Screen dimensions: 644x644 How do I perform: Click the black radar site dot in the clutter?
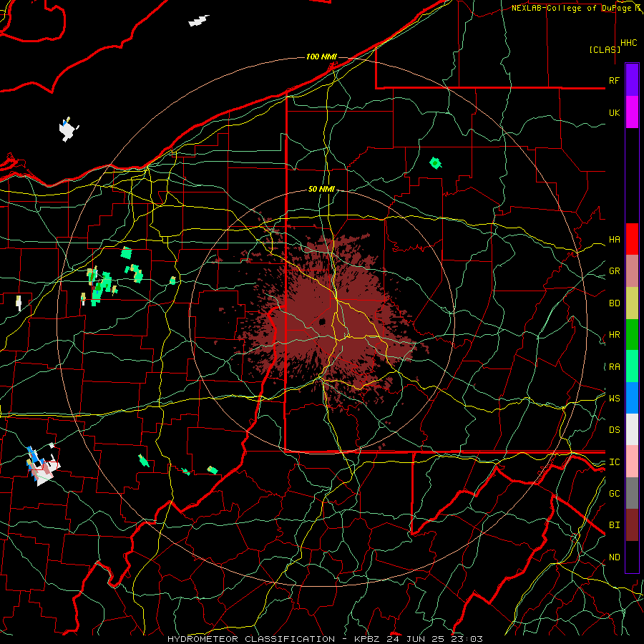point(323,321)
